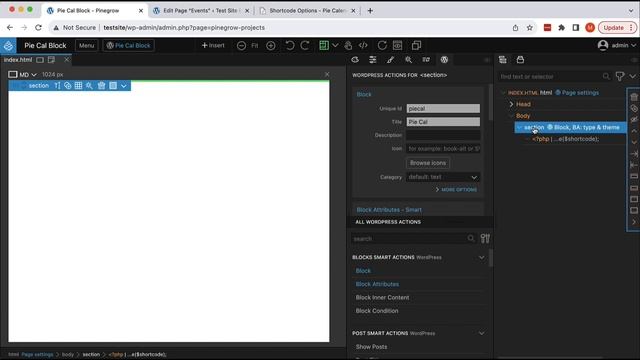The width and height of the screenshot is (640, 360).
Task: Open the MD device size dropdown
Action: click(23, 74)
